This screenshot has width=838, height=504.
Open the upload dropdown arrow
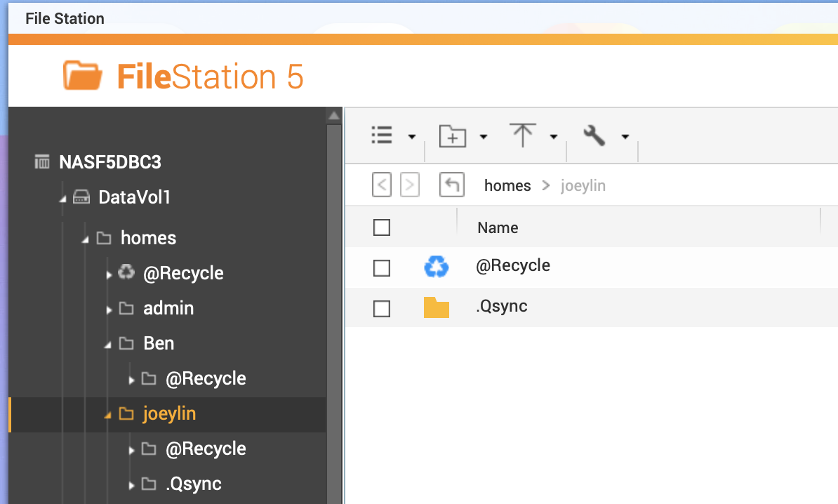pyautogui.click(x=554, y=135)
